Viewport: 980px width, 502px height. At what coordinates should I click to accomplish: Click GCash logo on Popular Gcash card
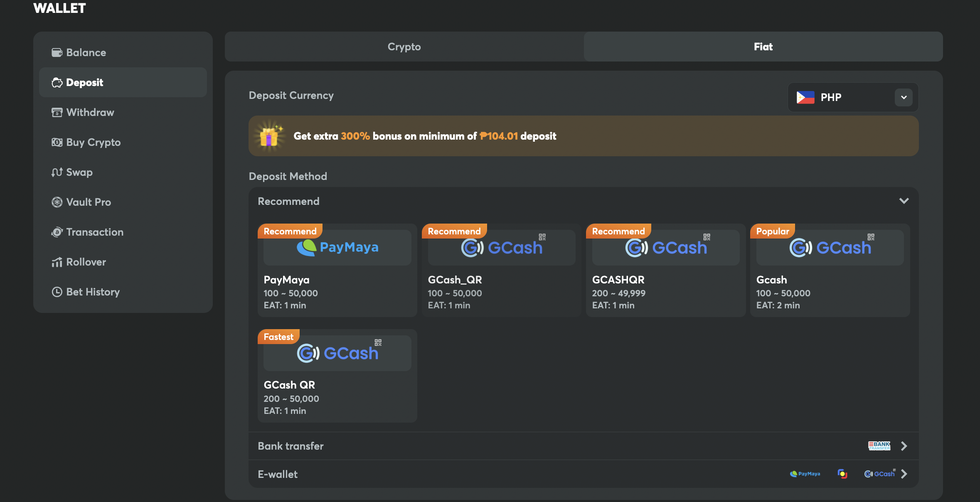[x=830, y=247]
